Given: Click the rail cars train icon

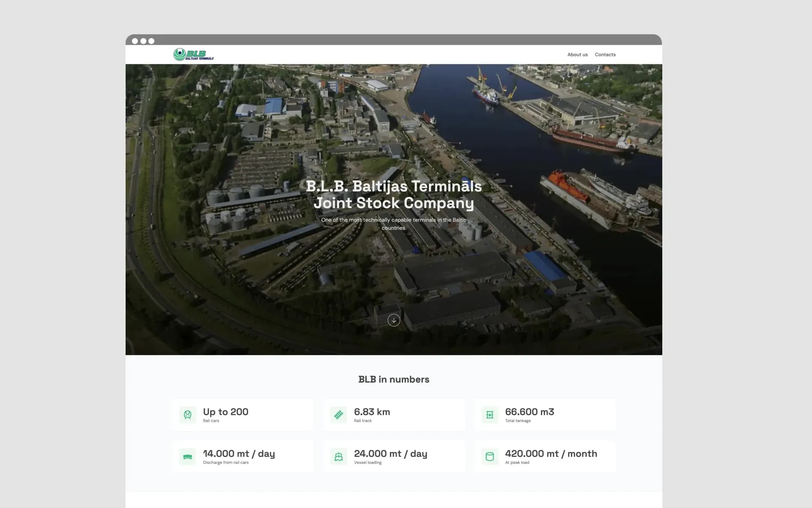Looking at the screenshot, I should (188, 415).
